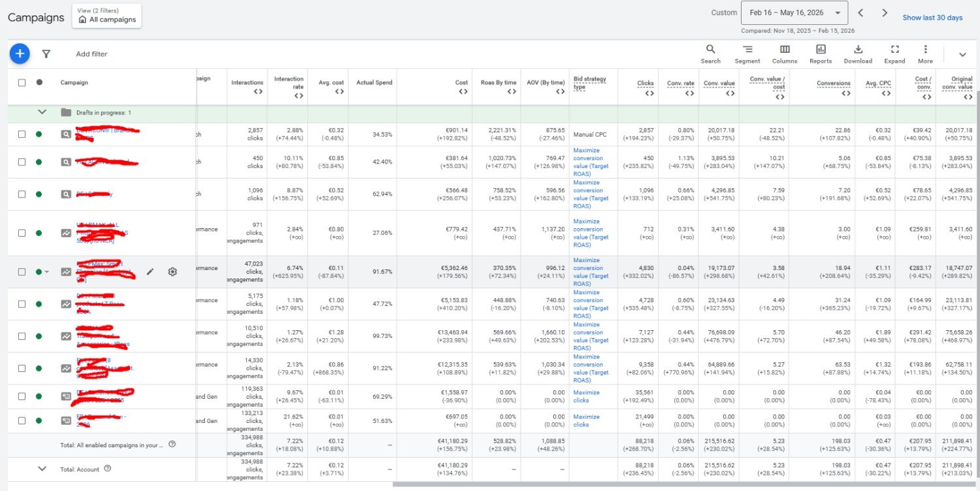Click the Campaign column header

(x=74, y=82)
